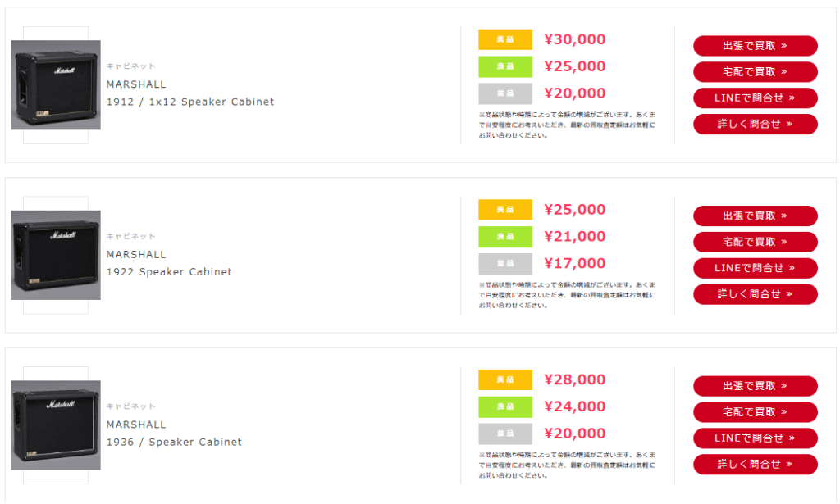Click the 1912 / 1x12 Speaker Cabinet title
This screenshot has width=840, height=504.
[x=190, y=102]
